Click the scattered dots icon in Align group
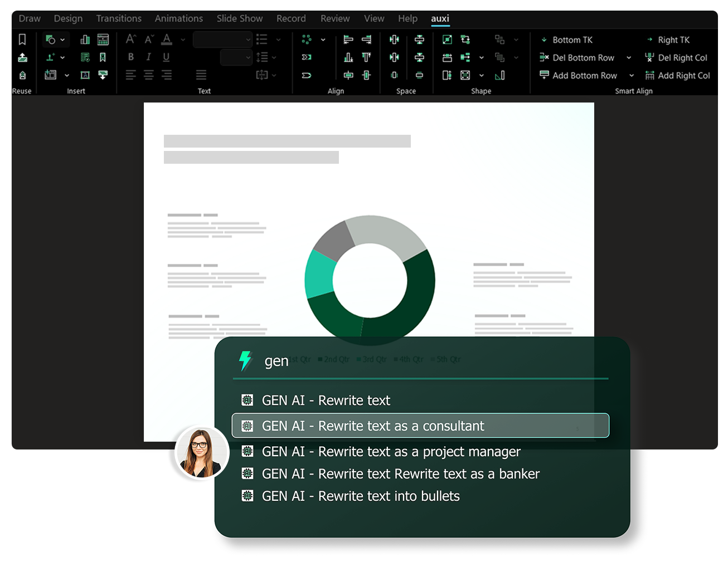This screenshot has height=562, width=728. coord(307,40)
